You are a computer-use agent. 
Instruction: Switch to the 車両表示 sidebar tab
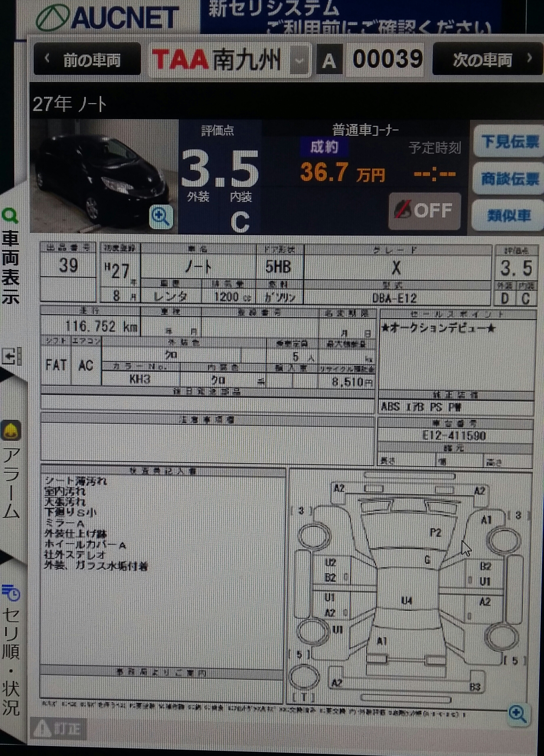tap(11, 267)
